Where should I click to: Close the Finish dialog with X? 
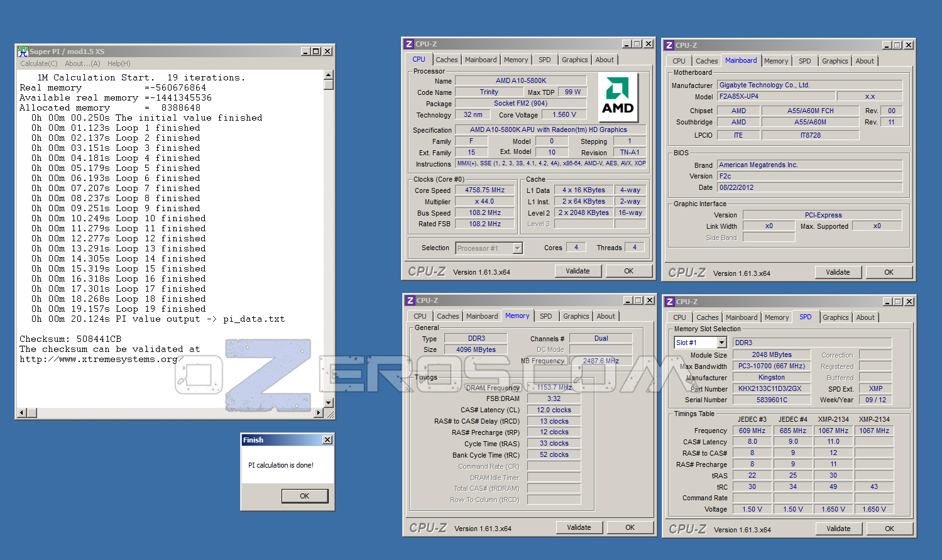pos(327,440)
